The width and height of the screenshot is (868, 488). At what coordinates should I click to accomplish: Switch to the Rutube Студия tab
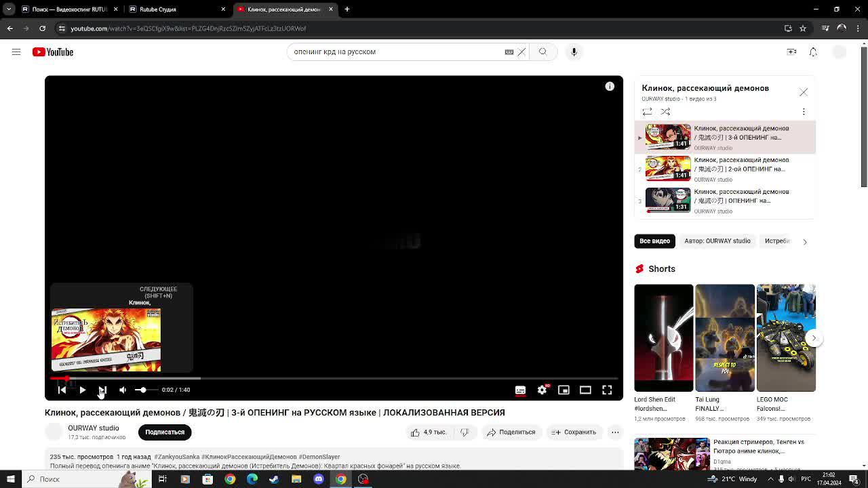[178, 9]
